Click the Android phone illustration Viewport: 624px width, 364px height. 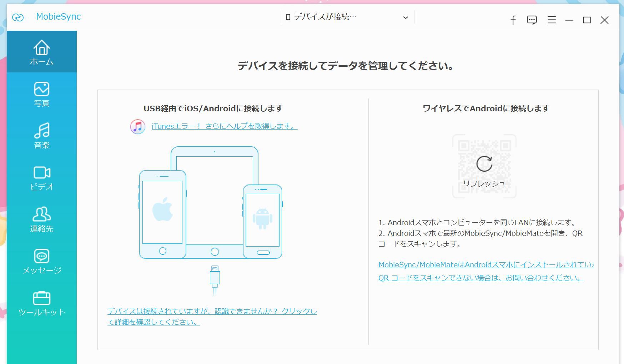[x=263, y=221]
